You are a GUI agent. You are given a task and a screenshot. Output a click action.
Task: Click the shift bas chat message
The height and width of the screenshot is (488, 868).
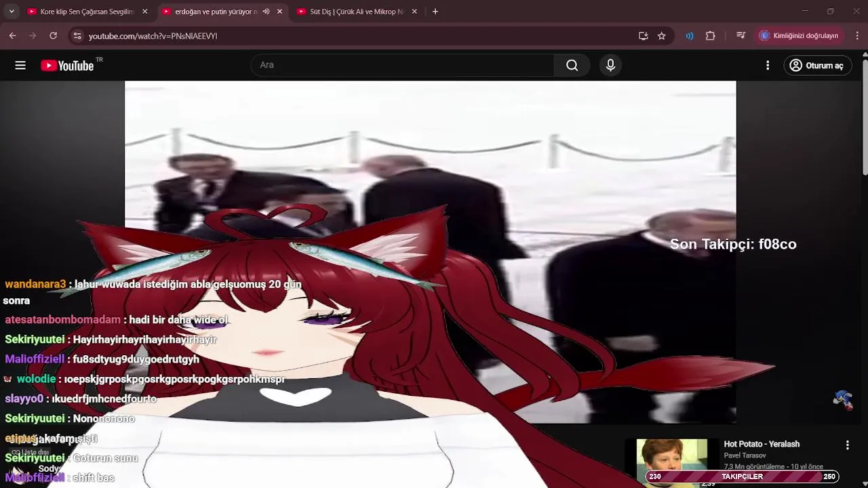click(x=94, y=478)
